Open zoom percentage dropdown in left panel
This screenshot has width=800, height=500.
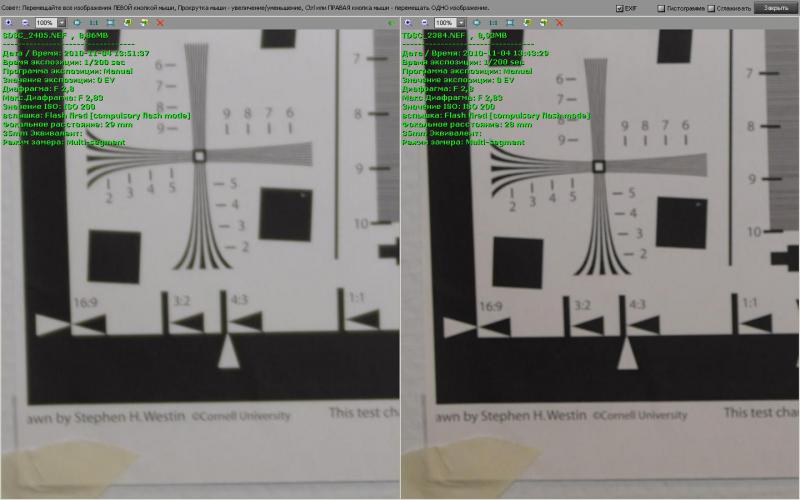(x=62, y=23)
